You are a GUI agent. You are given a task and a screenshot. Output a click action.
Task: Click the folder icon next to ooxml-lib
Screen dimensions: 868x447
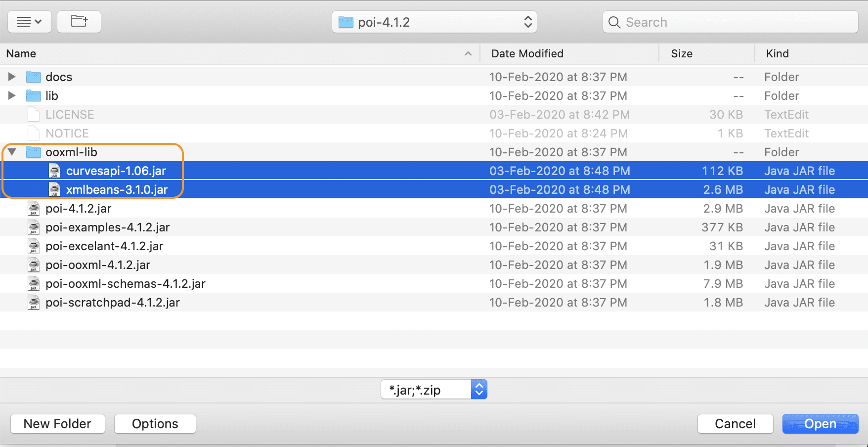[x=33, y=152]
